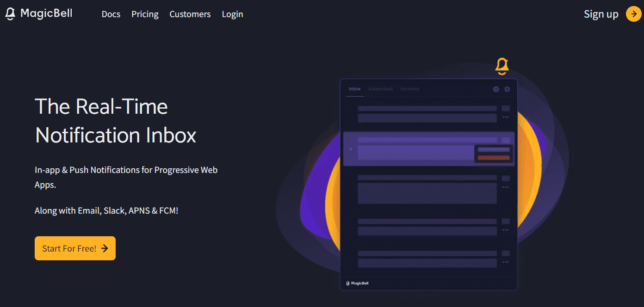Click the Start For Free! button
Screen dimensions: 644x307
click(x=75, y=248)
